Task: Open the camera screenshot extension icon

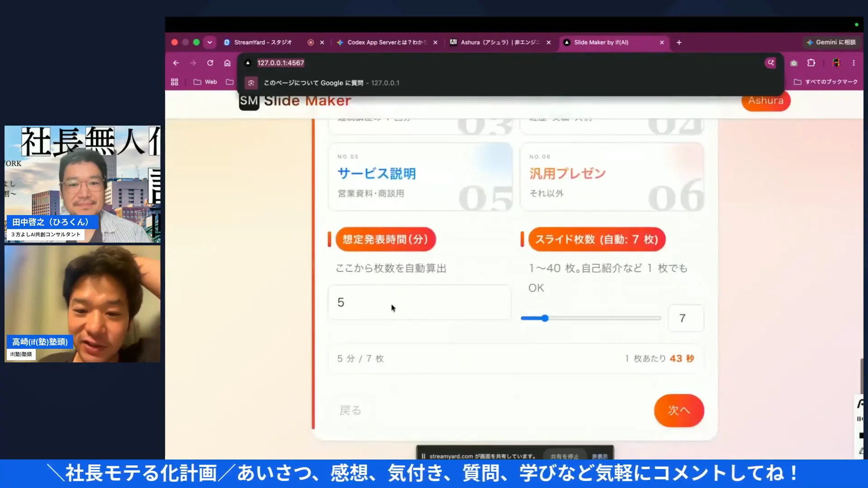Action: (x=793, y=63)
